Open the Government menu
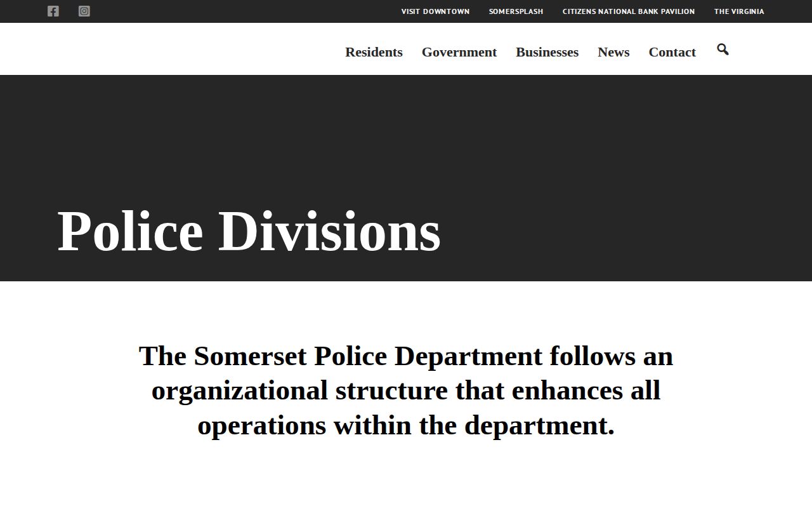 (459, 52)
